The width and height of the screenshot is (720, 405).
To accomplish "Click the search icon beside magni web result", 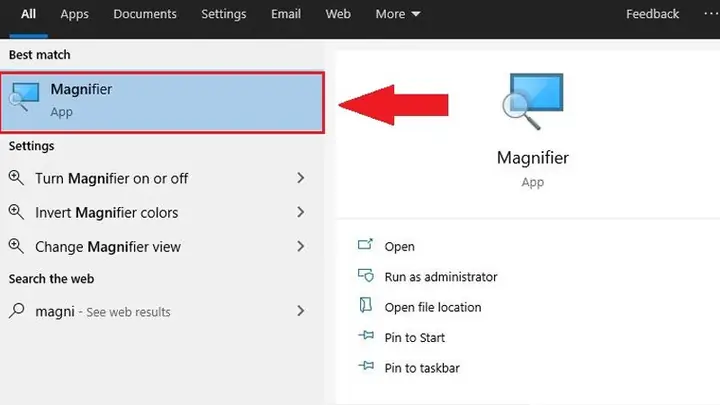I will tap(17, 310).
